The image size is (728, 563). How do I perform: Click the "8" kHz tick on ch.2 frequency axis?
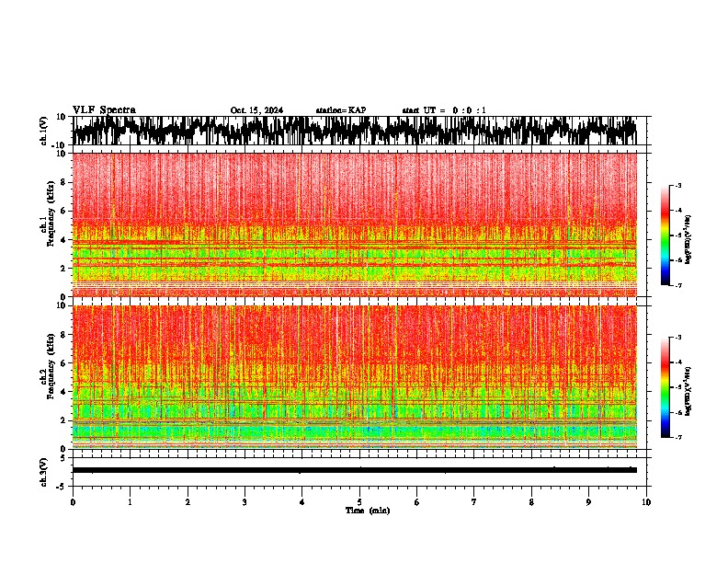point(63,335)
